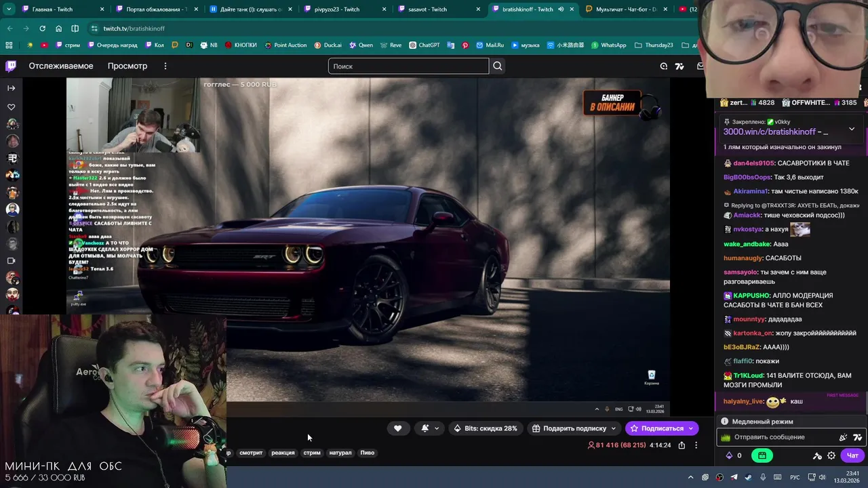Open Steam in the system tray
Viewport: 868px width, 488px height.
748,477
